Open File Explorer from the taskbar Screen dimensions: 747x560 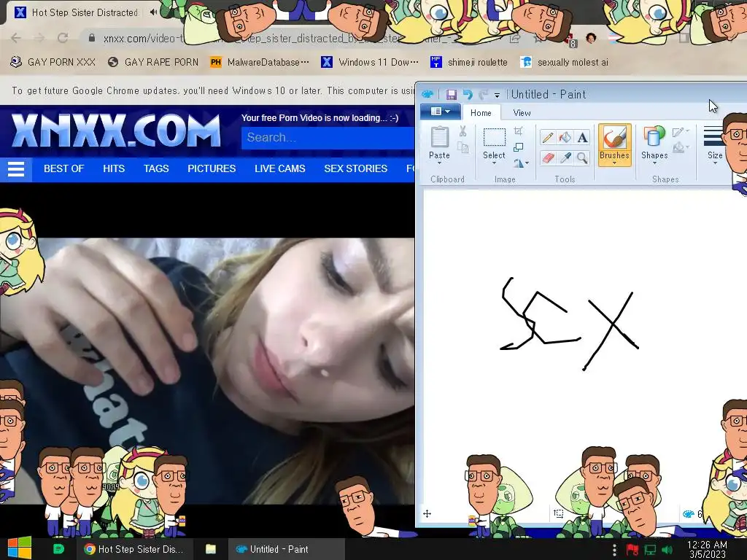[211, 549]
